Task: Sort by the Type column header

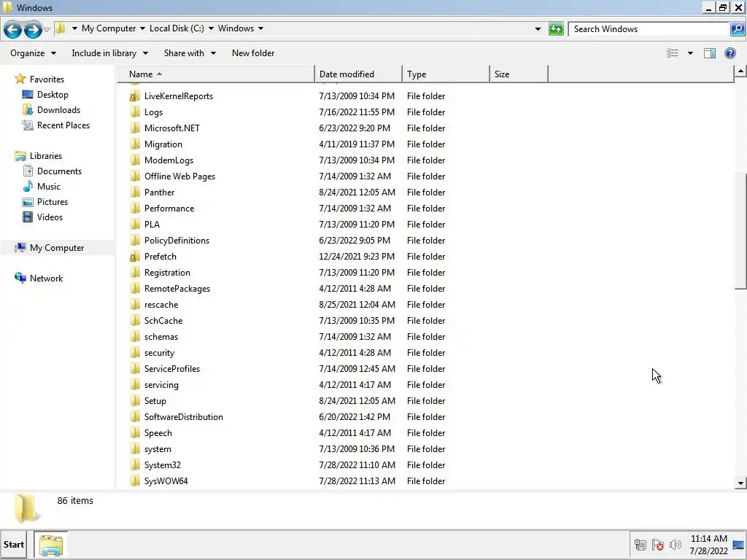Action: tap(446, 74)
